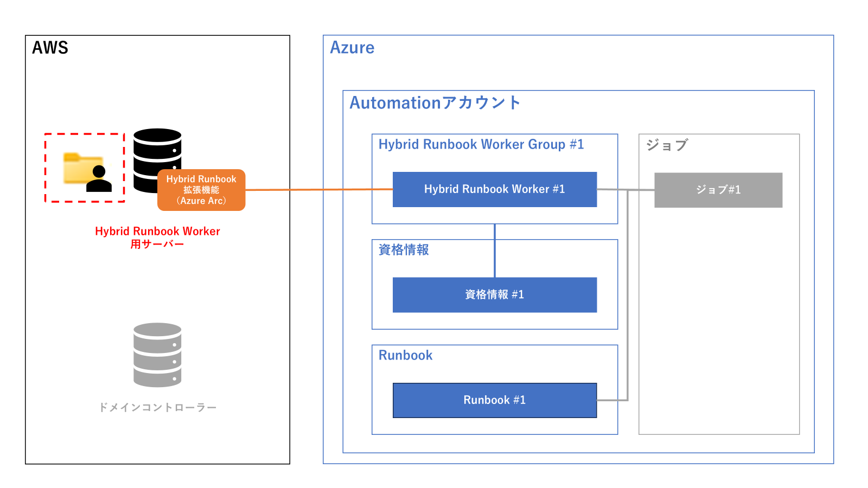This screenshot has height=488, width=868.
Task: Click the Automationアカウント title text
Action: (x=435, y=101)
